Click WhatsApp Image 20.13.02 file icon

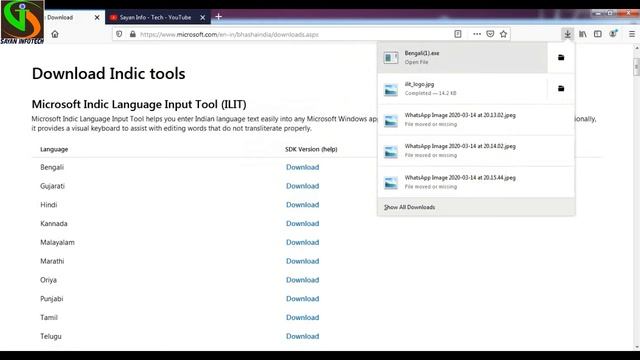coord(391,120)
